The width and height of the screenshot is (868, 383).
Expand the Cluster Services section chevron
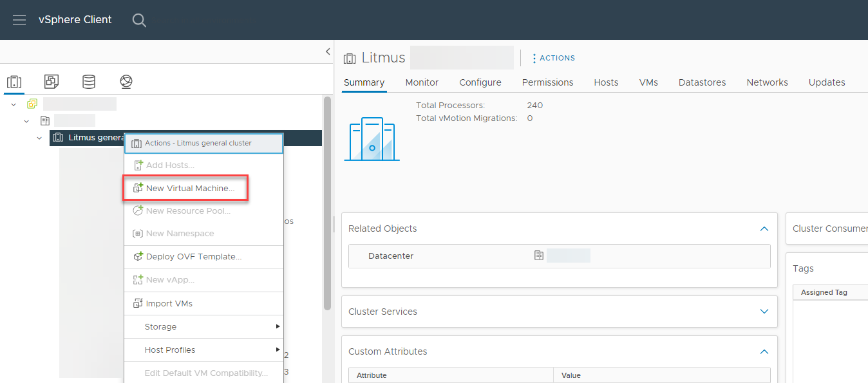(x=764, y=311)
